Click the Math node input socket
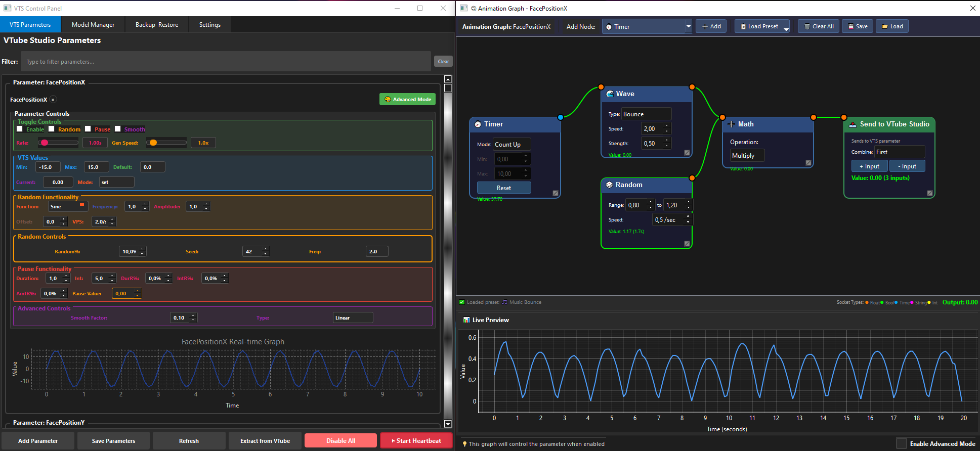The height and width of the screenshot is (451, 980). click(722, 117)
